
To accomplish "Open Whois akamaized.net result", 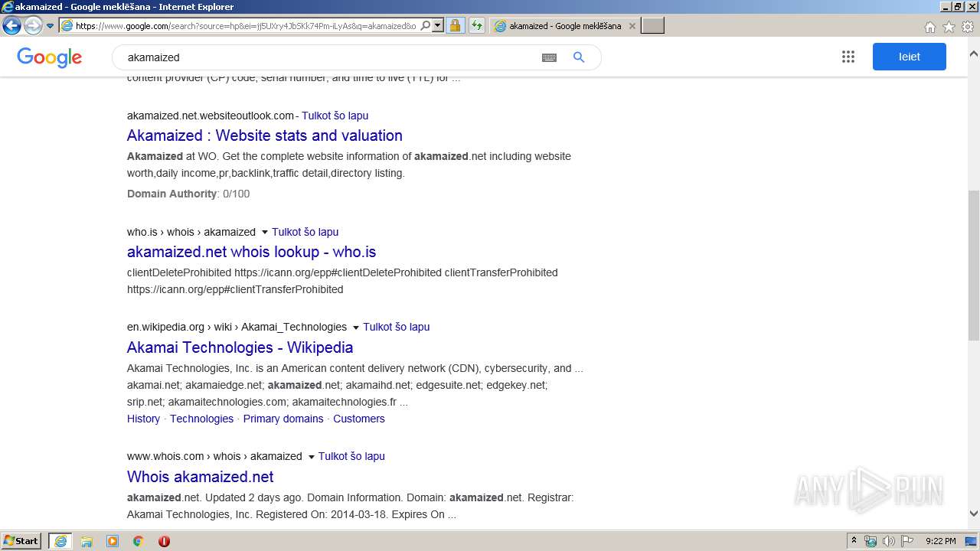I will click(200, 477).
